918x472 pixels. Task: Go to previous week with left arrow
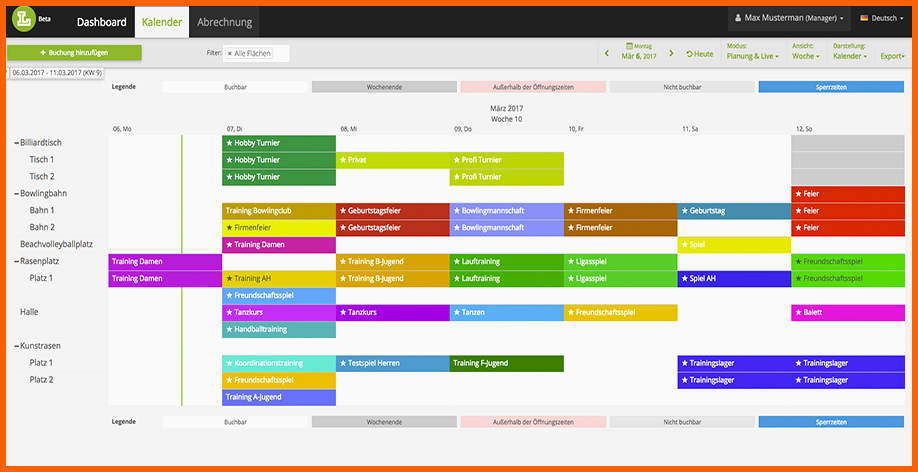click(x=607, y=53)
